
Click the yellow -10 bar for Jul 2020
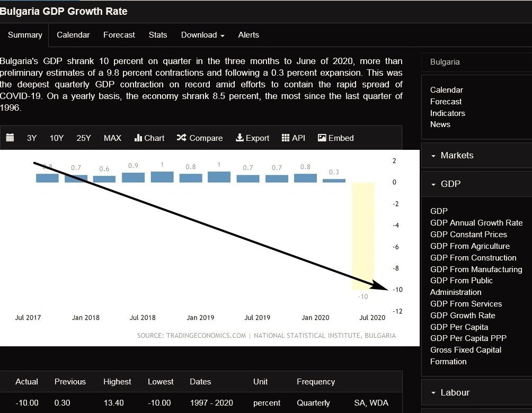coord(363,236)
